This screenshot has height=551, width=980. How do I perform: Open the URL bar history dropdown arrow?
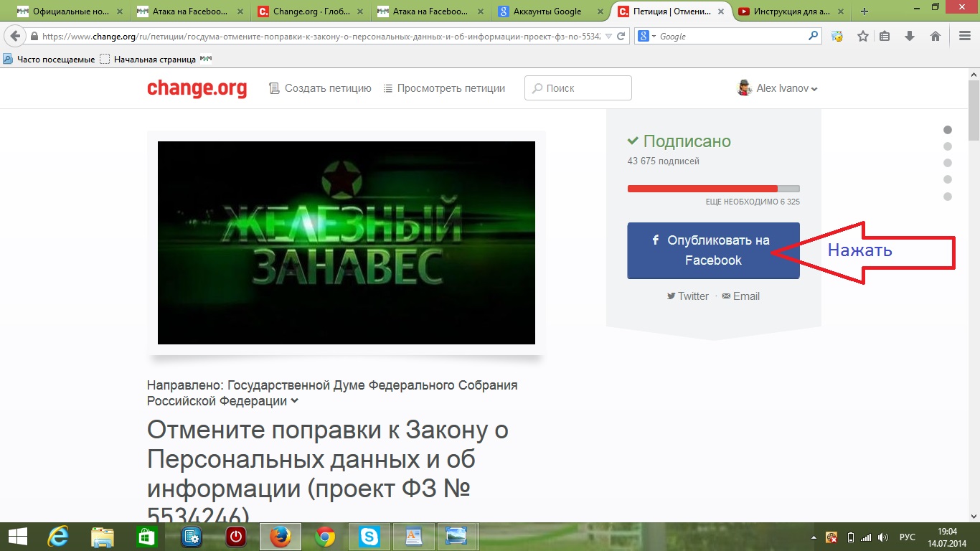coord(609,36)
